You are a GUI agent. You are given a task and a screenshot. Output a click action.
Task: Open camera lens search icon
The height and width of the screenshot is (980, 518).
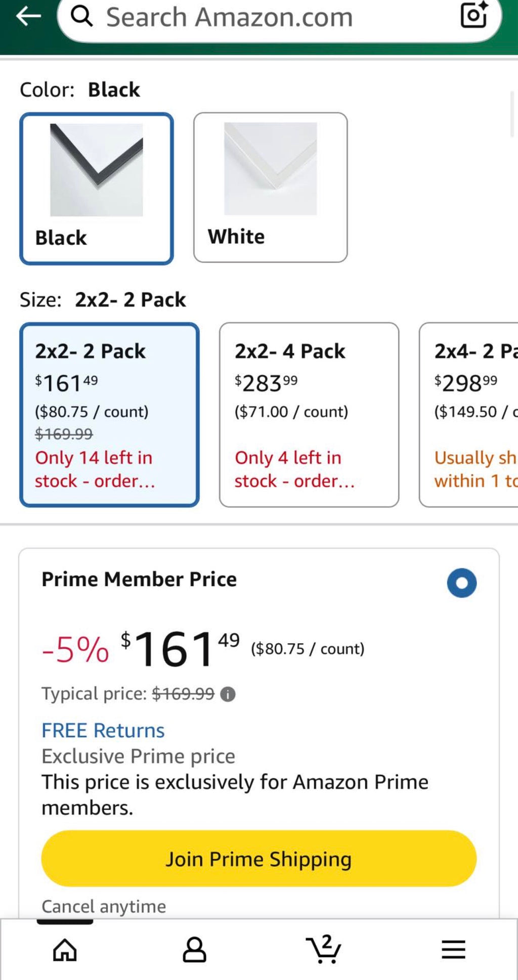tap(474, 15)
